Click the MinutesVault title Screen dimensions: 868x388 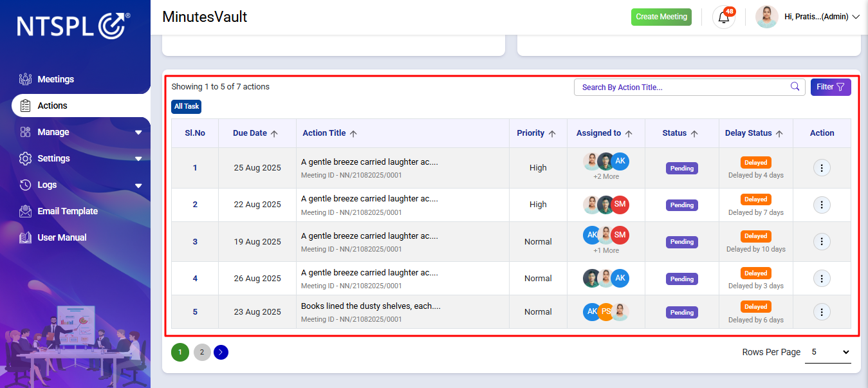(205, 17)
